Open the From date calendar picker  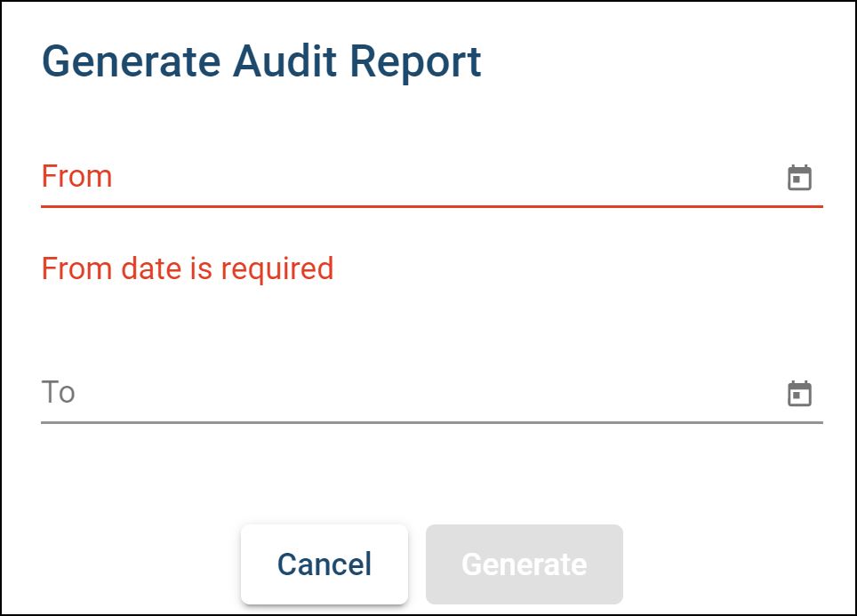[800, 178]
